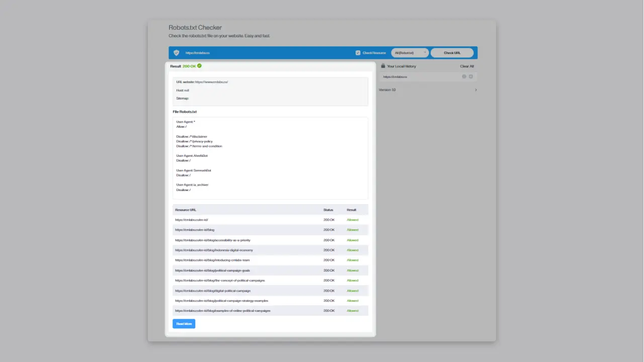Select the cmlabs.co entry in Local History
This screenshot has height=362, width=644.
pos(395,77)
